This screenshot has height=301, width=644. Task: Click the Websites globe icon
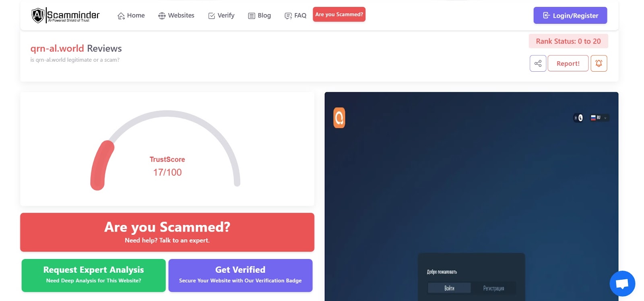(162, 16)
